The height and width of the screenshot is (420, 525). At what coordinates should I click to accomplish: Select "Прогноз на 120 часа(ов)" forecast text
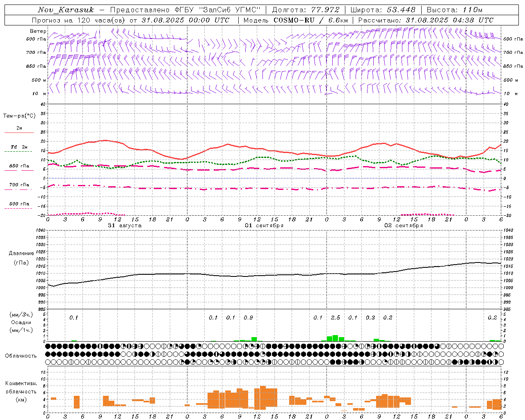(x=79, y=20)
